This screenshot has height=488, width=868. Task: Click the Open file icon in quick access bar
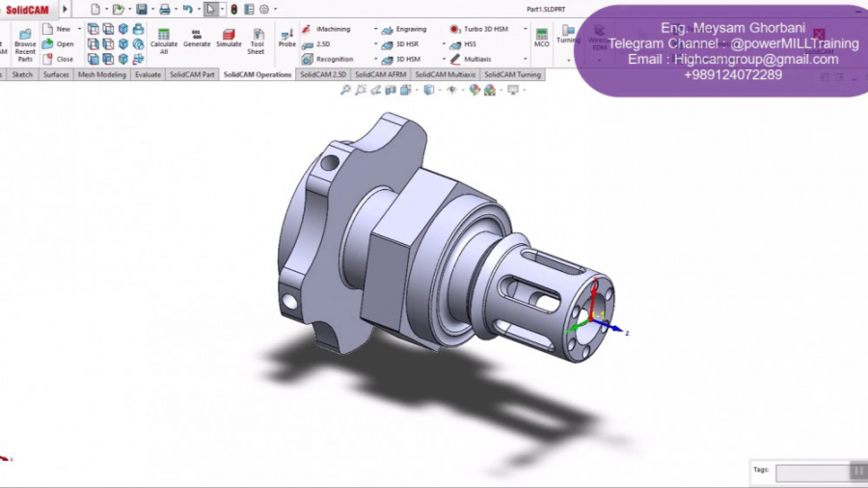(118, 10)
